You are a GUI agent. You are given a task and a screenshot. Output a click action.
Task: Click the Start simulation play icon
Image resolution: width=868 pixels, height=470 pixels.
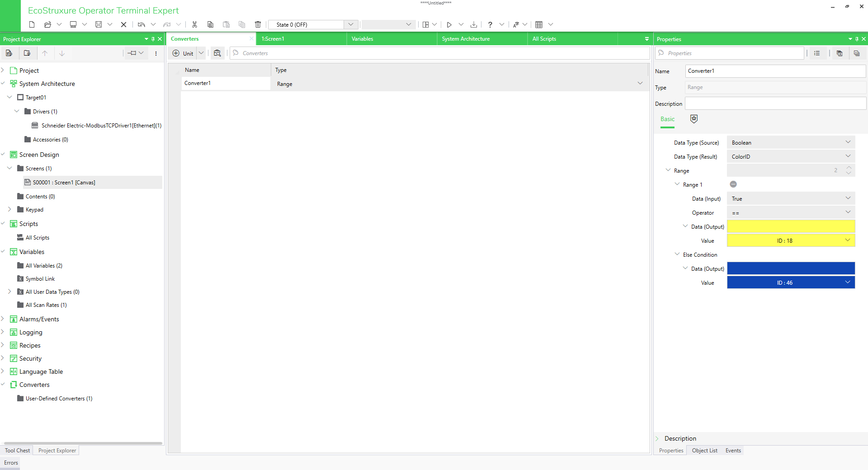[449, 24]
